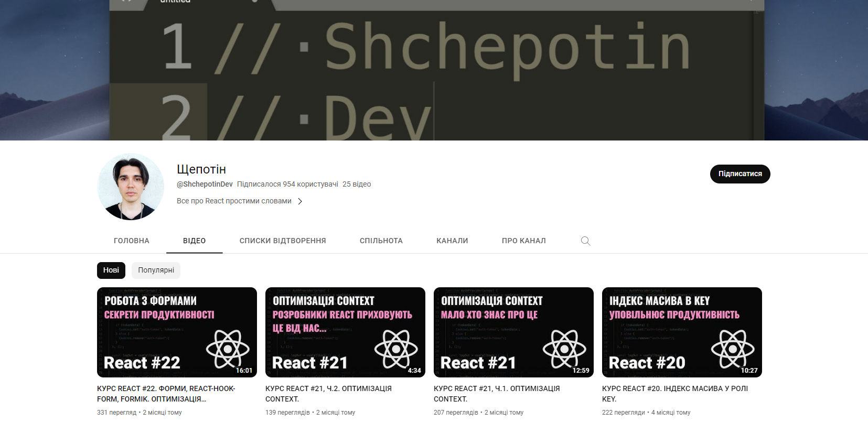
Task: Open title КУРС REACT #20. ІНДЕКС МАСИВА
Action: [675, 394]
